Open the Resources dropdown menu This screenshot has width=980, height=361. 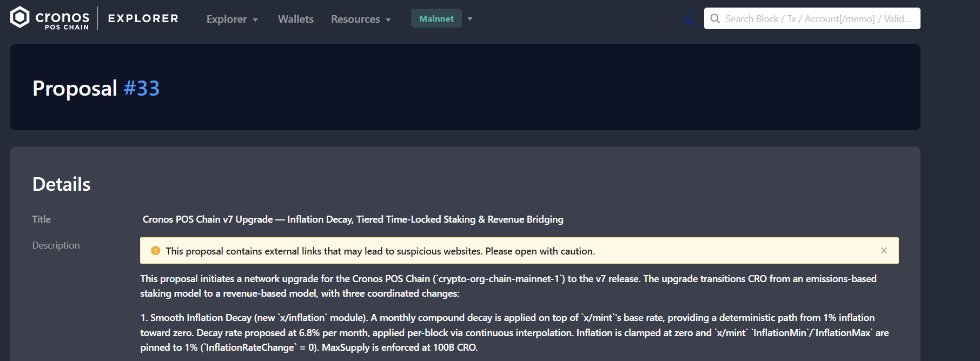tap(361, 19)
